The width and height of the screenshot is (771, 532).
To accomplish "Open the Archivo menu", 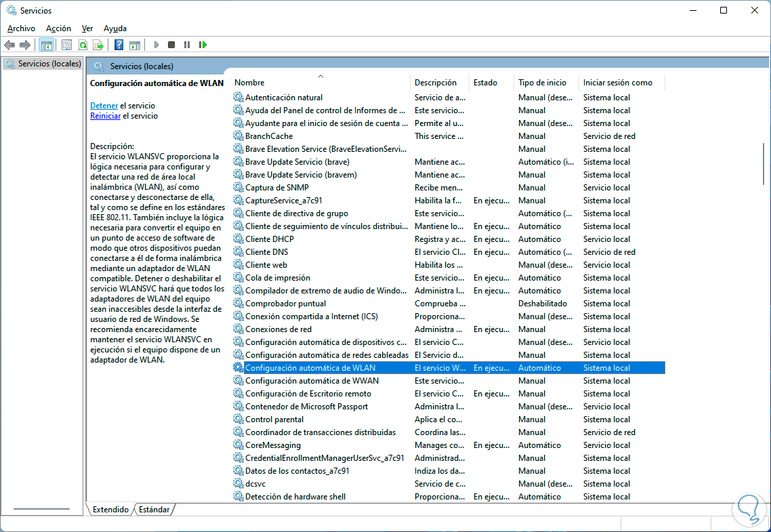I will [x=21, y=28].
